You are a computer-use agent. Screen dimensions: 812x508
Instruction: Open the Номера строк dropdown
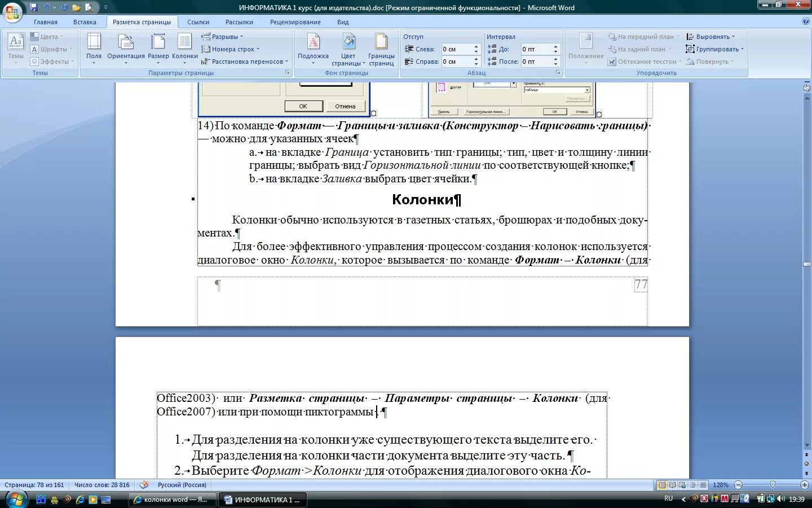point(230,49)
